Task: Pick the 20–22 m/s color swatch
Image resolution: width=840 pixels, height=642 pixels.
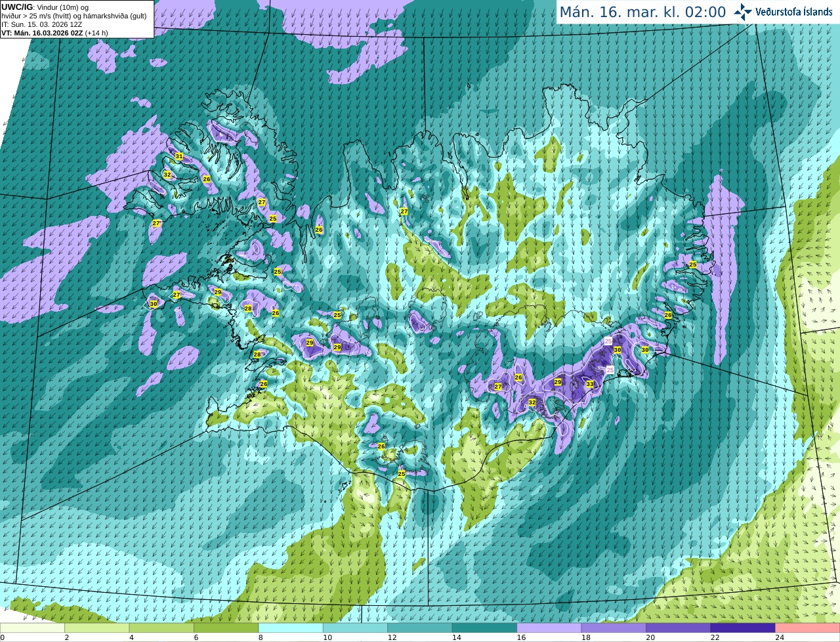Action: 679,628
